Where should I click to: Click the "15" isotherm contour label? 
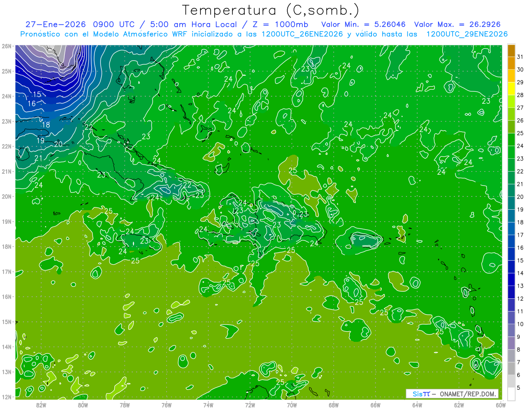click(37, 94)
